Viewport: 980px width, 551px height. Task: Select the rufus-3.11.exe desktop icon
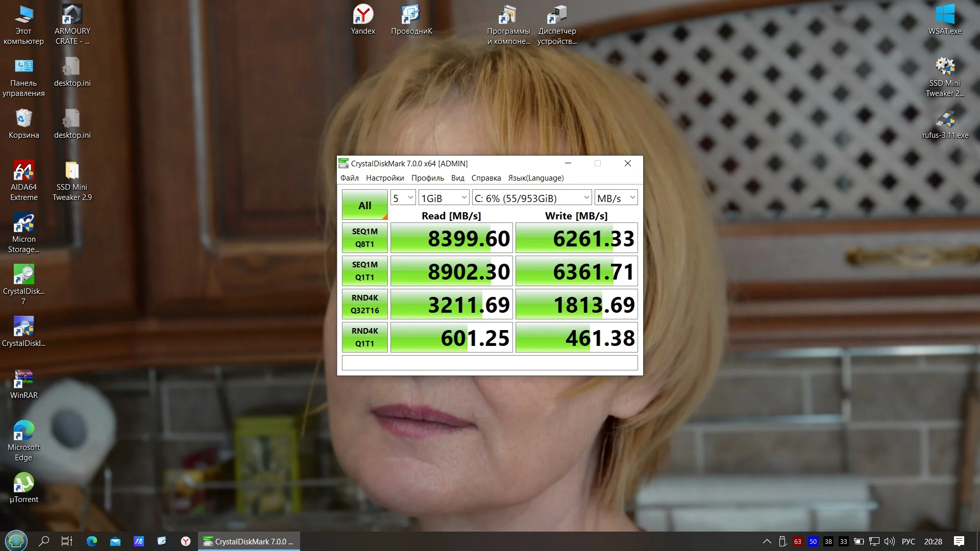(x=945, y=124)
